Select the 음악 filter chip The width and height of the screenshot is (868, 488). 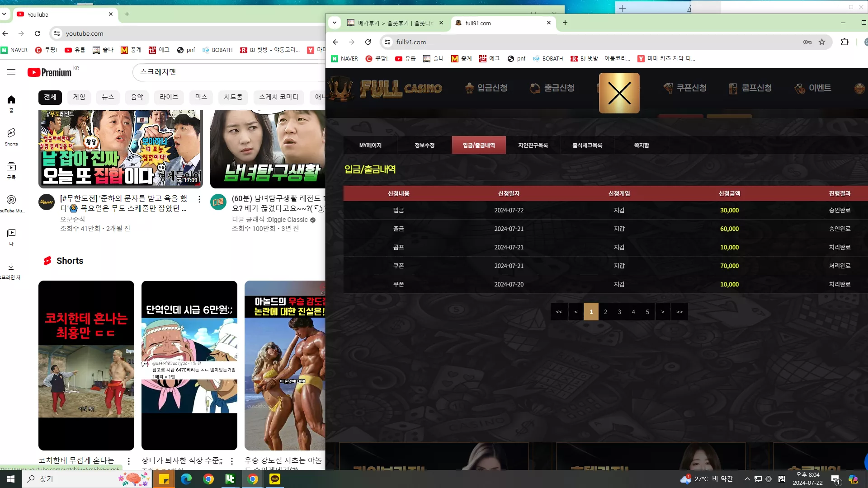[137, 97]
